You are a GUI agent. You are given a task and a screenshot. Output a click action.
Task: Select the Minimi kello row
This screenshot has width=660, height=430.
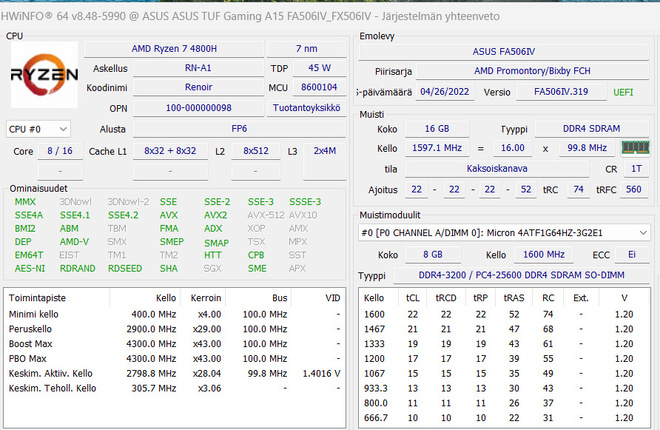click(x=174, y=314)
